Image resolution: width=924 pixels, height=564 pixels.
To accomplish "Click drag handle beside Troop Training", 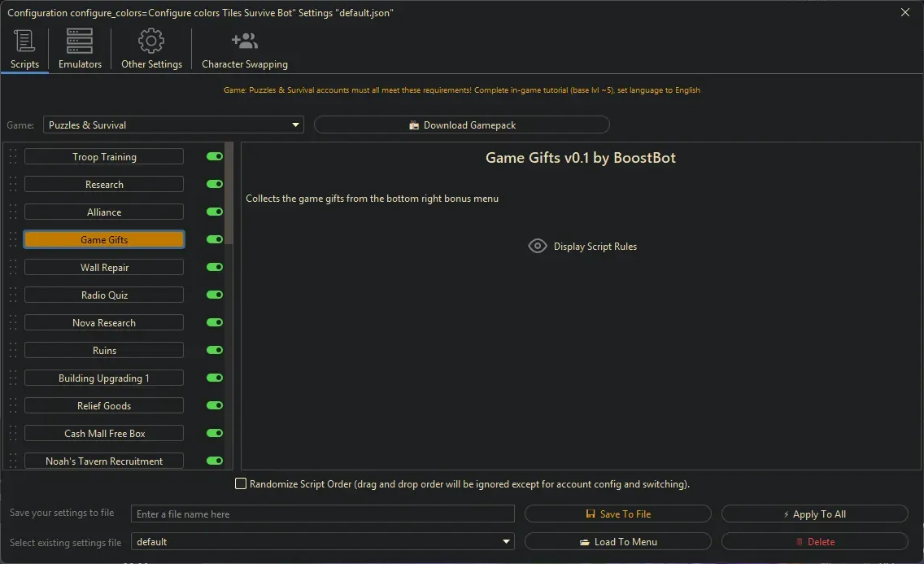I will 13,157.
